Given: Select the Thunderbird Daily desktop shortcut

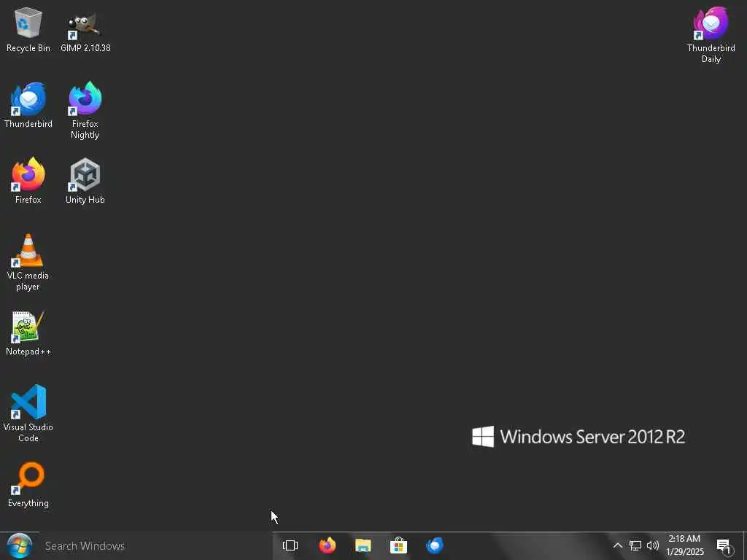Looking at the screenshot, I should point(711,35).
